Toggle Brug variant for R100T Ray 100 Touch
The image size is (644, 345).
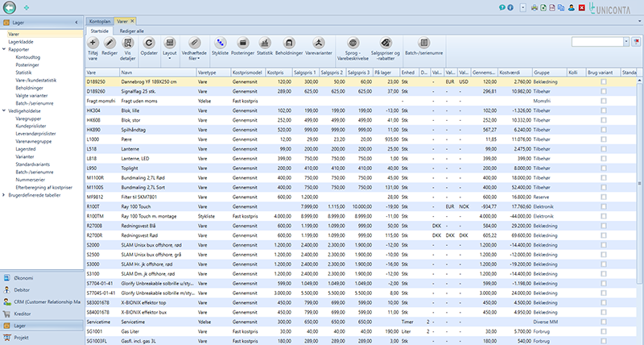pyautogui.click(x=603, y=206)
